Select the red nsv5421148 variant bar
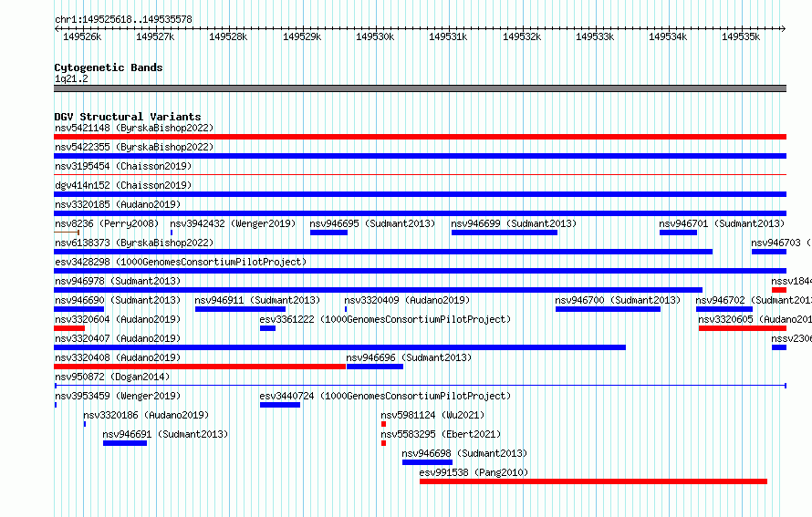Screen dimensions: 812x517 (420, 137)
